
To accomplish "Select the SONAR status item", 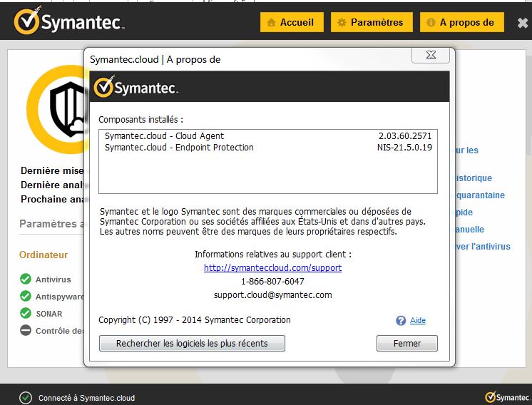I will tap(49, 314).
